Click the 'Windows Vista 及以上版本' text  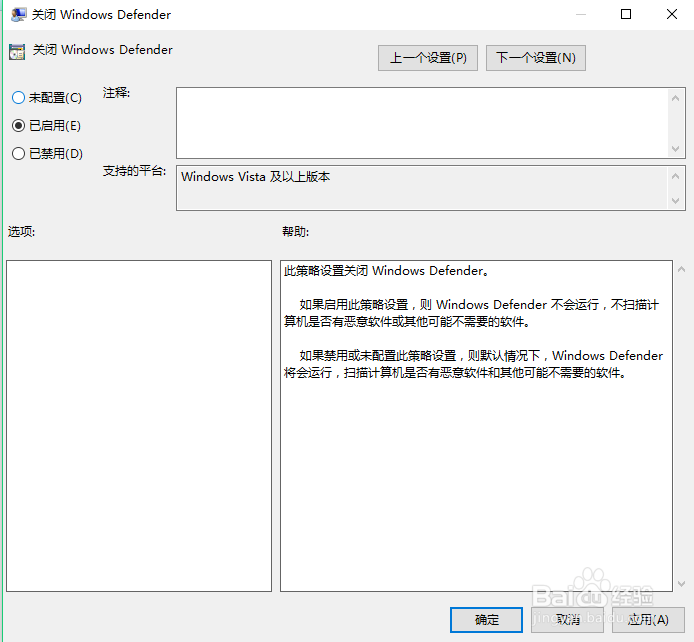255,177
